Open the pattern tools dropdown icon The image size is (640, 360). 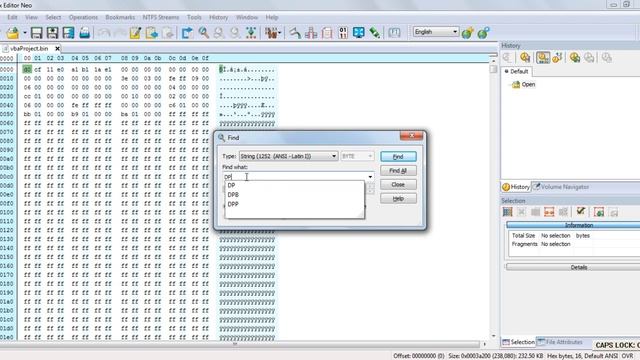[x=272, y=33]
